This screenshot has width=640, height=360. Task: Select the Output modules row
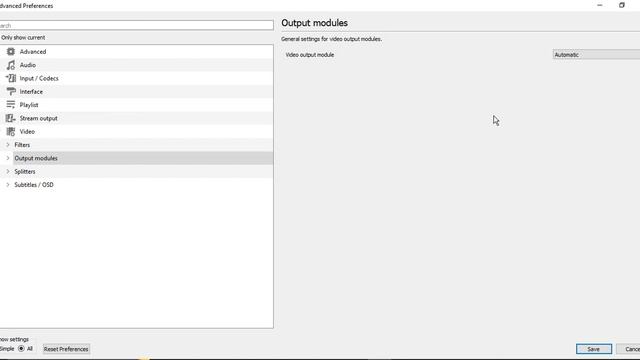pos(143,158)
